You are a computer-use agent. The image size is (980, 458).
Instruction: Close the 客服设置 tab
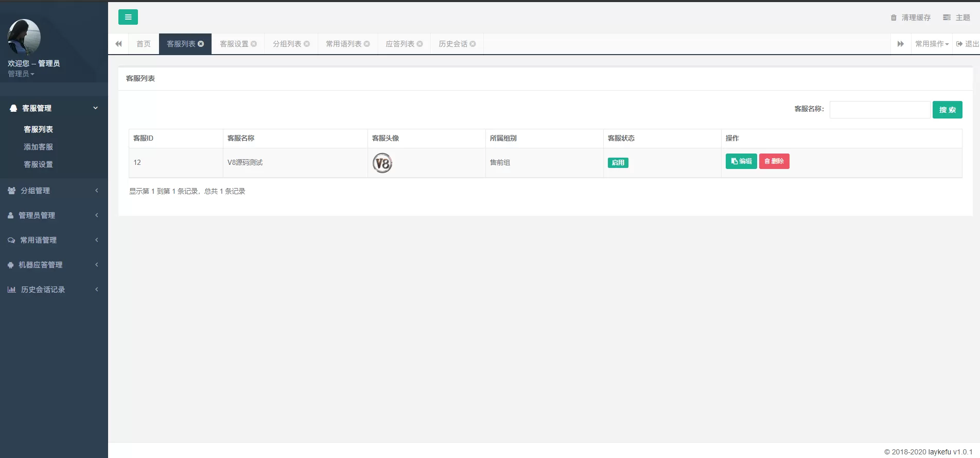click(x=254, y=44)
